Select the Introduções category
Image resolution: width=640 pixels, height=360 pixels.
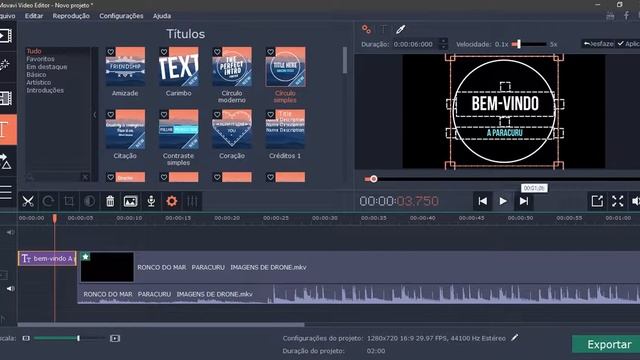point(45,90)
